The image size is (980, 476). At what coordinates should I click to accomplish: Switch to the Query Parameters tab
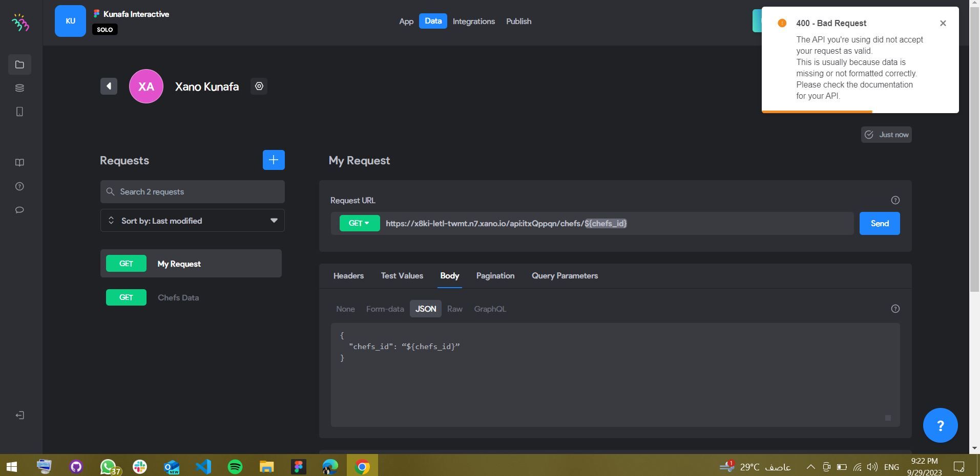click(565, 276)
